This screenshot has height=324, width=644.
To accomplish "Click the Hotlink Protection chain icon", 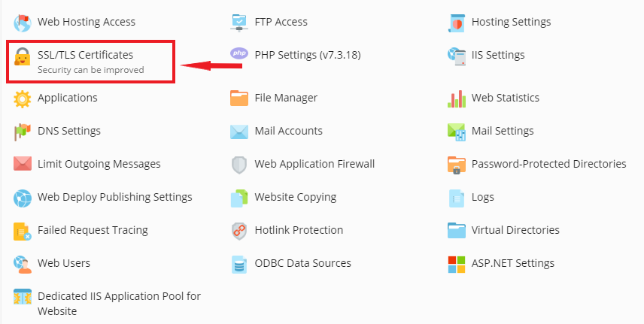I will 239,230.
